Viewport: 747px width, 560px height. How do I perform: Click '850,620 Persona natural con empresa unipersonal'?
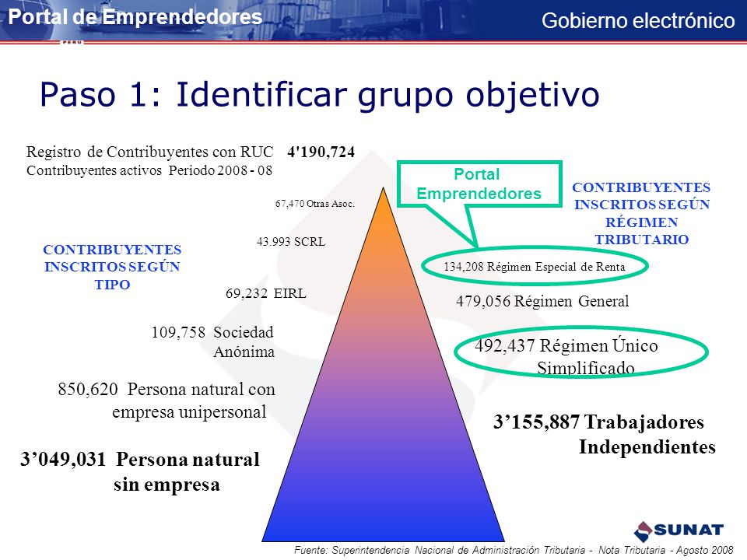click(167, 401)
